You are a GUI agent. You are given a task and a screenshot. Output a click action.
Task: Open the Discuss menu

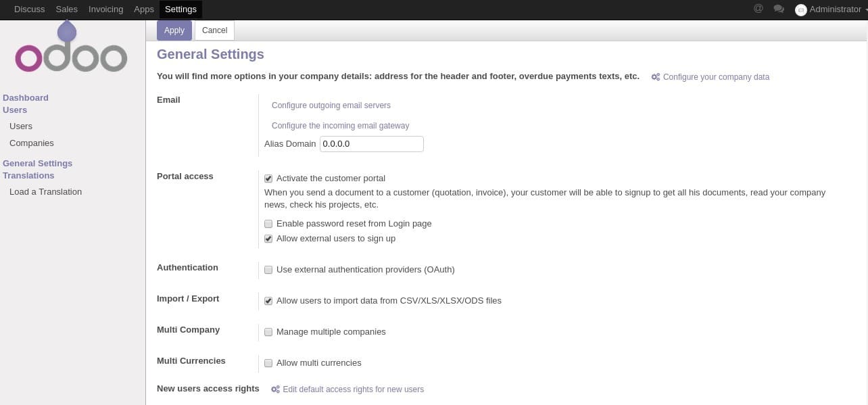29,9
